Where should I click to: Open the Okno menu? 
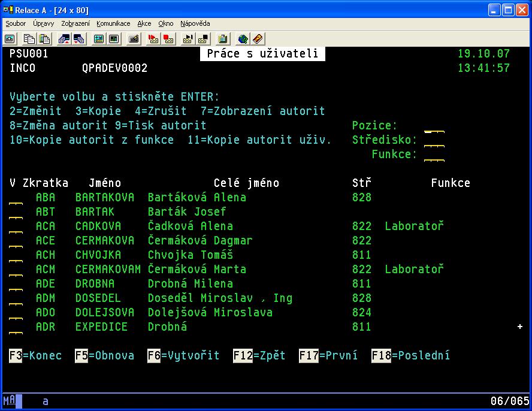pyautogui.click(x=166, y=23)
